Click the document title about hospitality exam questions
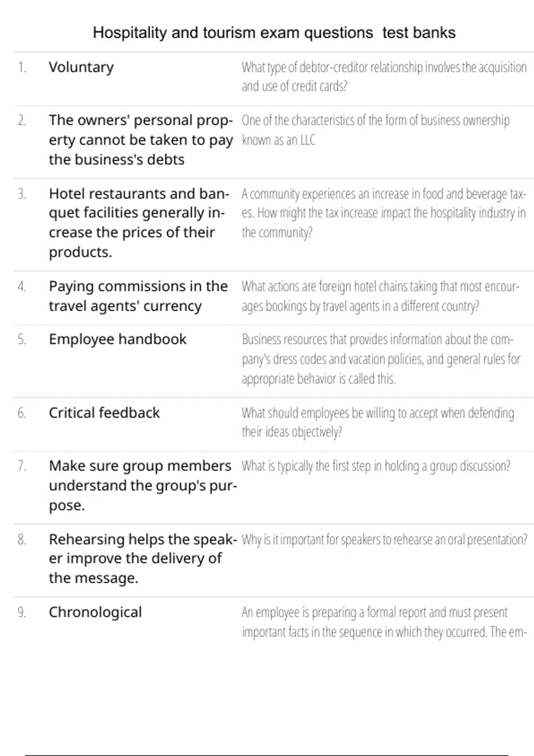The height and width of the screenshot is (756, 534). (x=274, y=33)
